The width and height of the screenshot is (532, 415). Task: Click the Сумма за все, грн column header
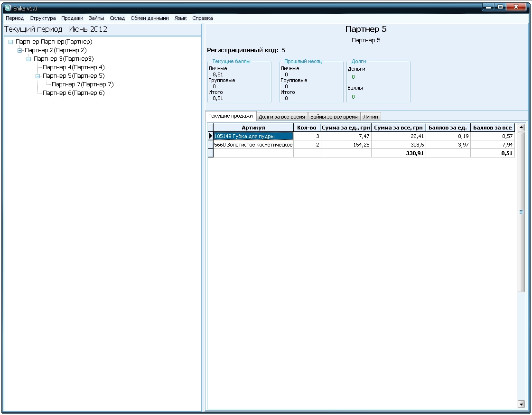399,128
